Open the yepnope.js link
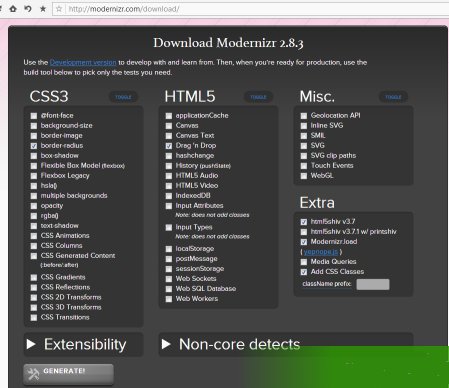This screenshot has height=388, width=449. [321, 252]
